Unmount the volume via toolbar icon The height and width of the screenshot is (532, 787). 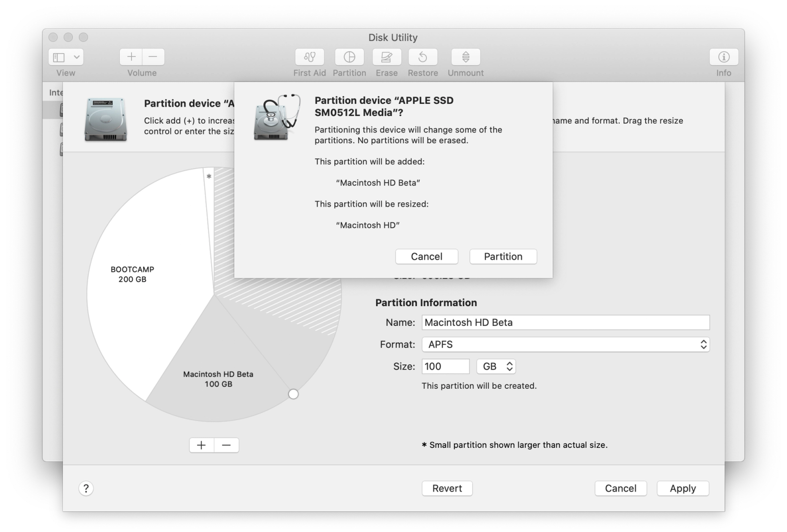[465, 57]
